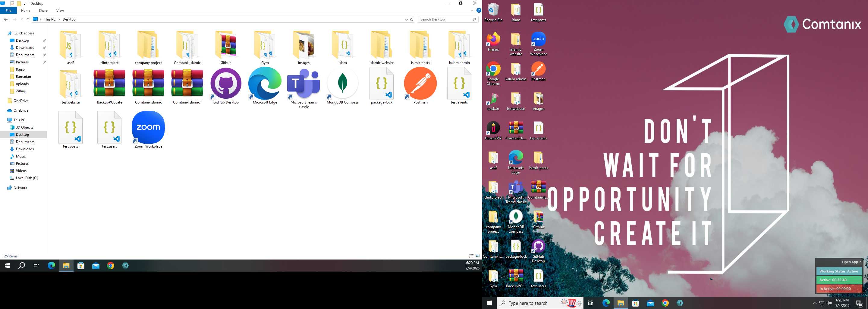
Task: Select Microsoft Edge shortcut in File Explorer window
Action: [x=265, y=86]
